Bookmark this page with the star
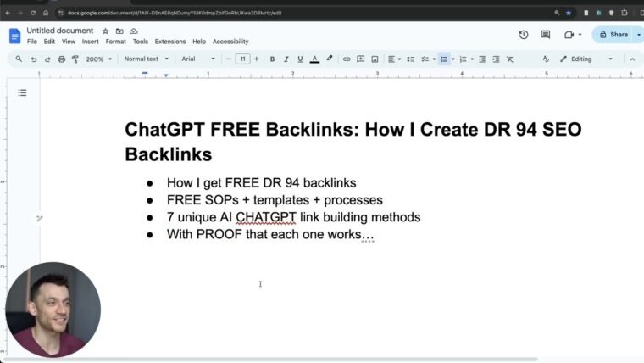644x363 pixels. coord(569,13)
